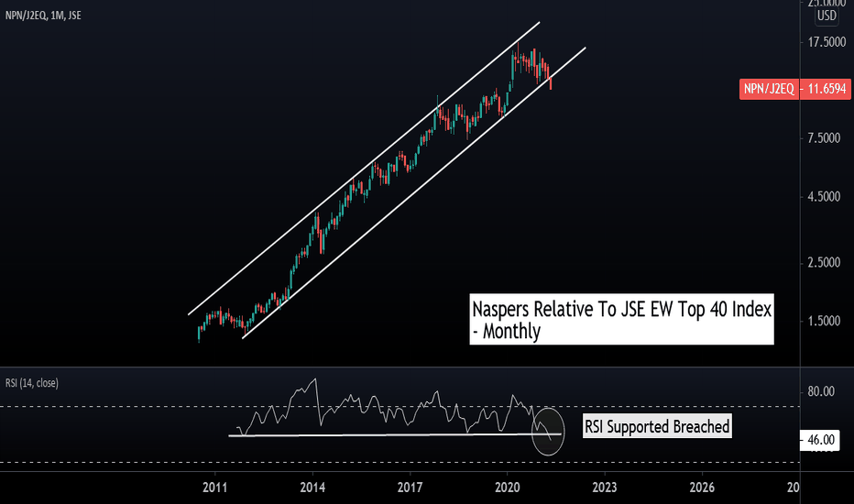Click the 2017 time axis label
854x504 pixels.
[410, 488]
